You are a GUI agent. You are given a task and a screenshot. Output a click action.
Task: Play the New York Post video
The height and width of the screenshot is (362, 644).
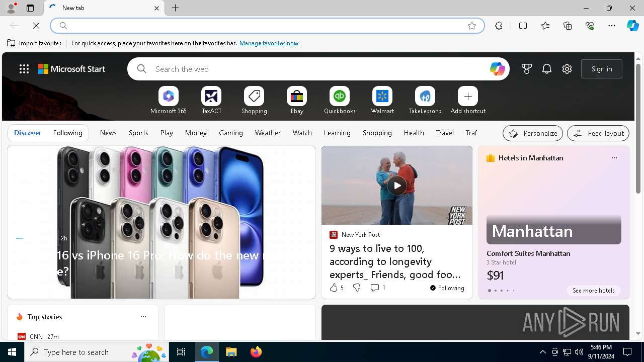coord(397,186)
